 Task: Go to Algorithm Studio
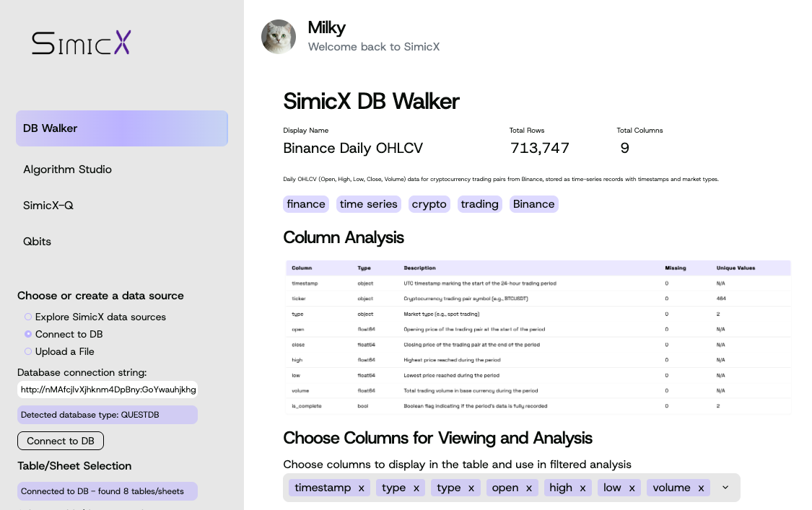click(67, 170)
